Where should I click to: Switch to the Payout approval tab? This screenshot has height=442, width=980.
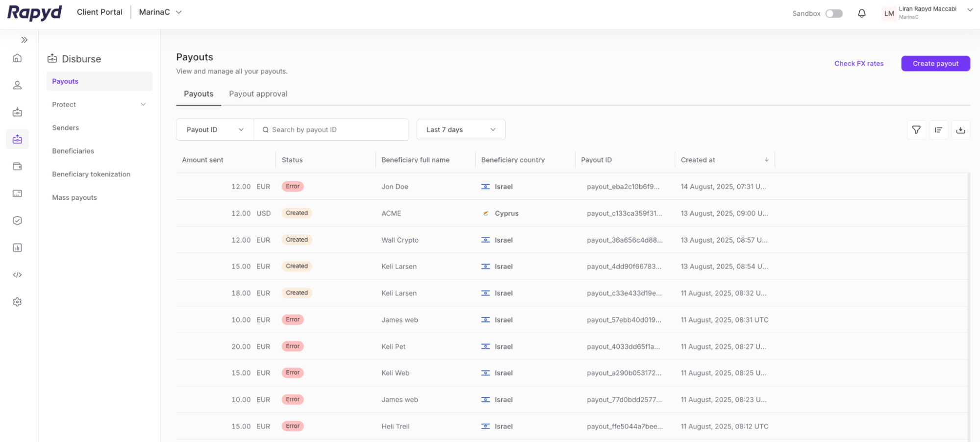pyautogui.click(x=258, y=94)
